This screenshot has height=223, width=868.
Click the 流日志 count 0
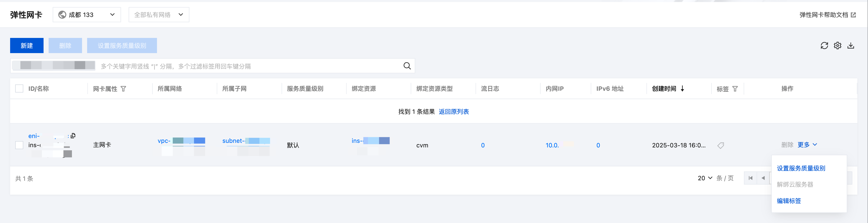483,145
